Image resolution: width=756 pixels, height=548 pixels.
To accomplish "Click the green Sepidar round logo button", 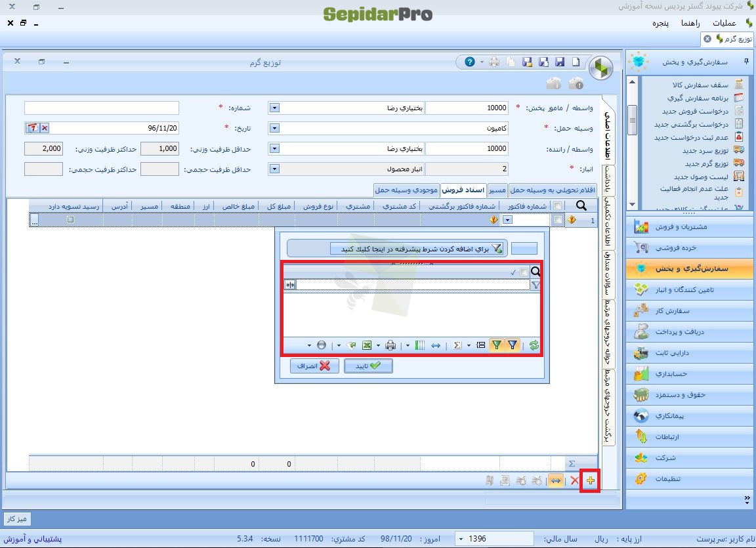I will coord(600,68).
